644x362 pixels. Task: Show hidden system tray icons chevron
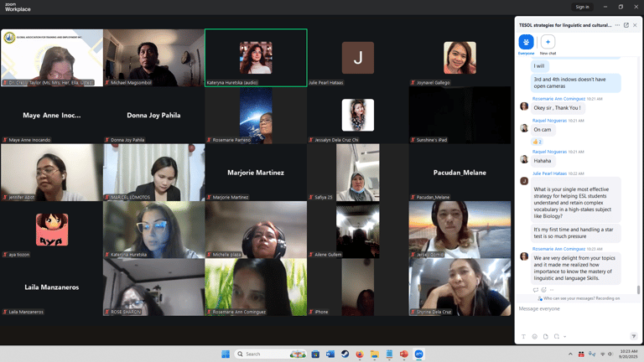coord(570,354)
